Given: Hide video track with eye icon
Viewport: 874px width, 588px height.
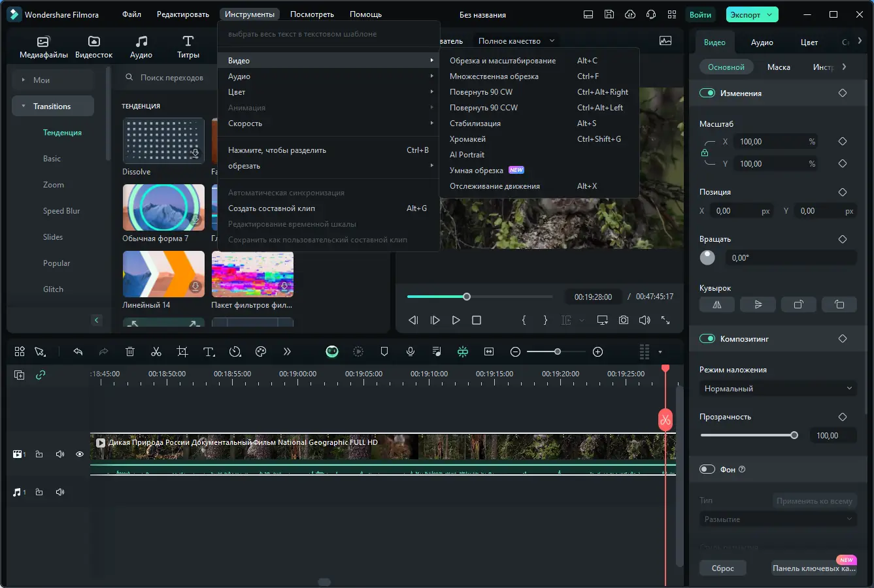Looking at the screenshot, I should [x=80, y=454].
